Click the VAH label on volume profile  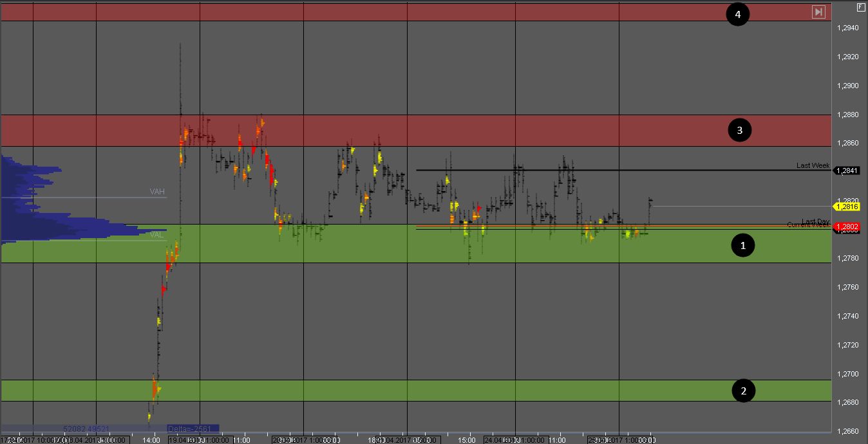[x=157, y=192]
